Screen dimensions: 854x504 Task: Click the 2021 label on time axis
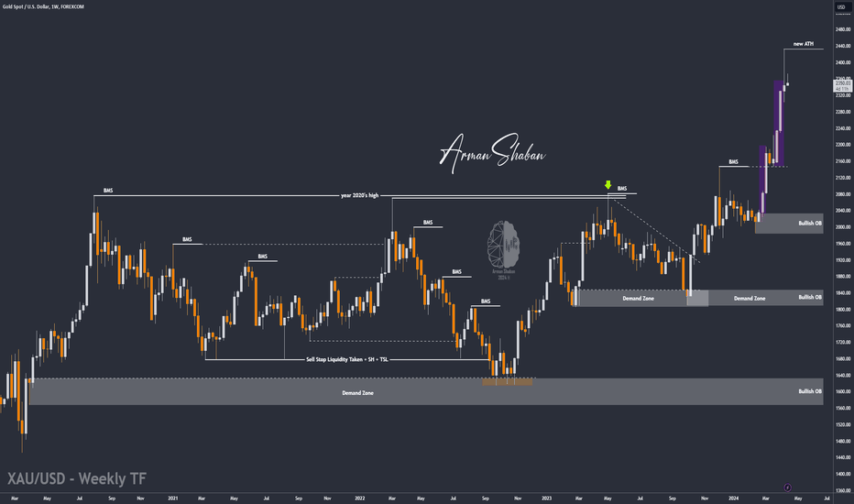point(172,498)
